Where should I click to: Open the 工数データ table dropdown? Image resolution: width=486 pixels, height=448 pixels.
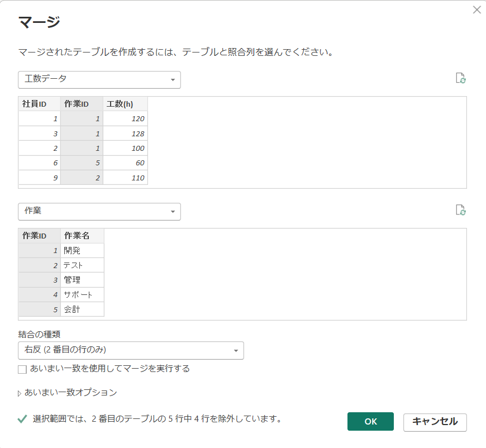click(x=99, y=79)
